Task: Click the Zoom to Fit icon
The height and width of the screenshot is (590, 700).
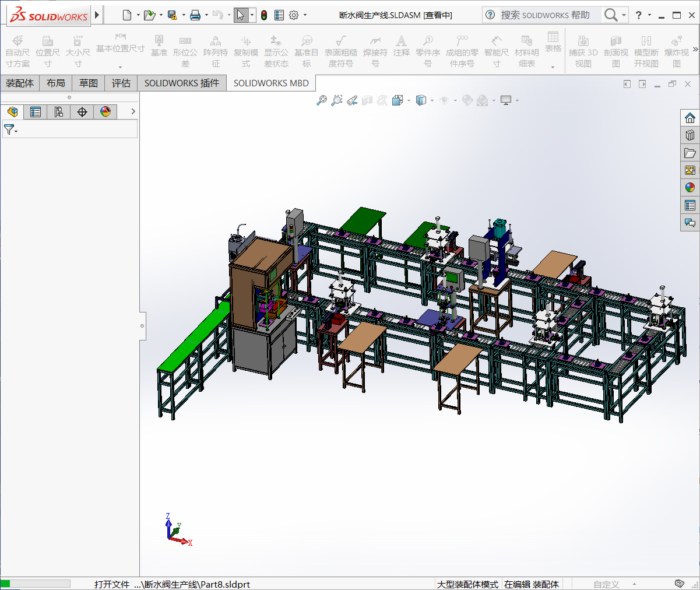Action: click(321, 100)
